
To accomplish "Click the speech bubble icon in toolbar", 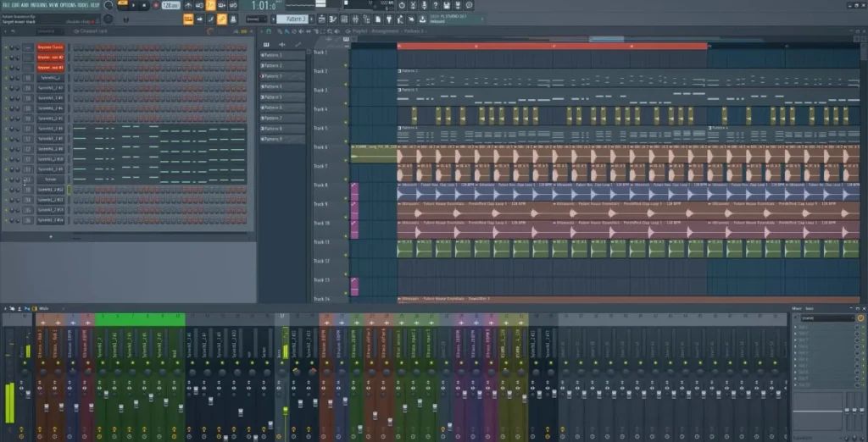I will point(470,5).
